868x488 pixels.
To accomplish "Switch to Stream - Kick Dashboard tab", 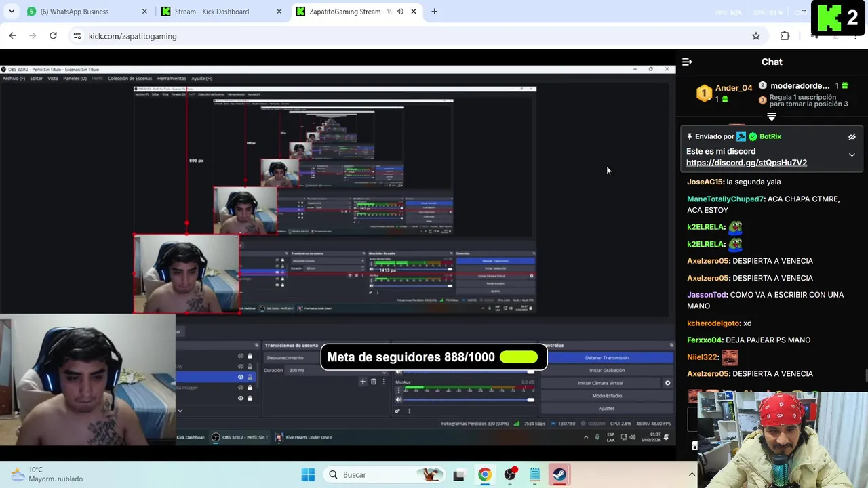I will [221, 12].
